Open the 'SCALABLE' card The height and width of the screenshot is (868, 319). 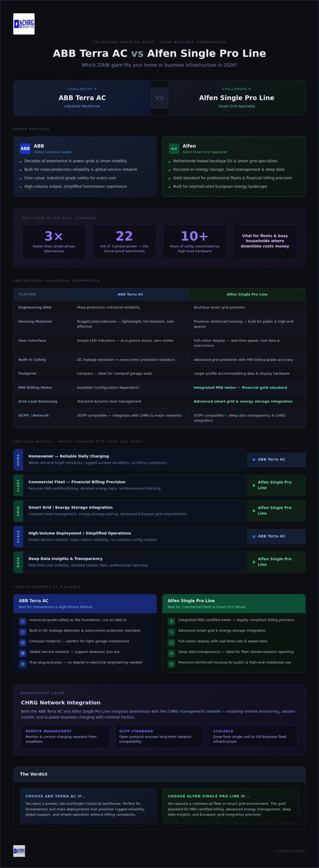(253, 736)
